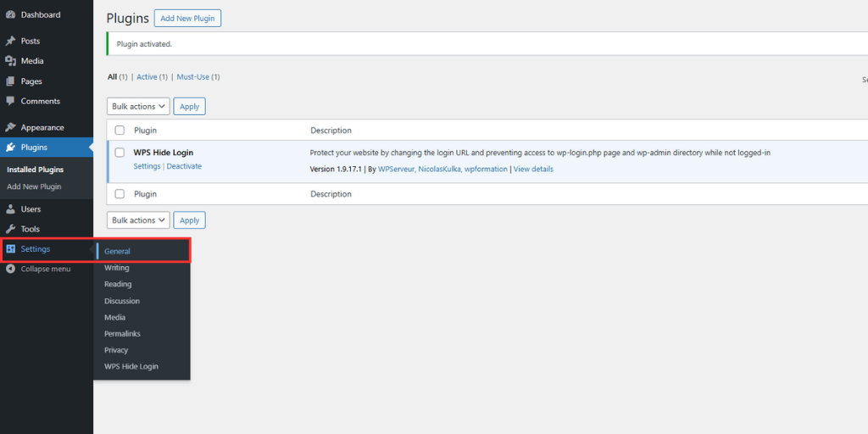Check the WPS Hide Login plugin checkbox
This screenshot has width=868, height=434.
click(120, 153)
